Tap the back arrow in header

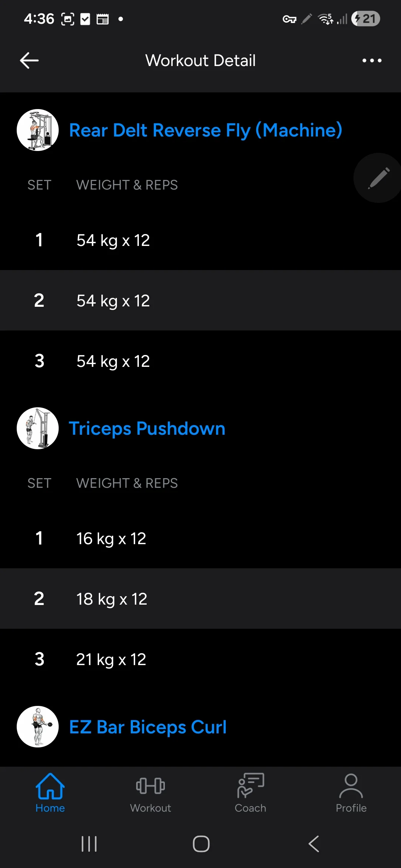pos(29,60)
